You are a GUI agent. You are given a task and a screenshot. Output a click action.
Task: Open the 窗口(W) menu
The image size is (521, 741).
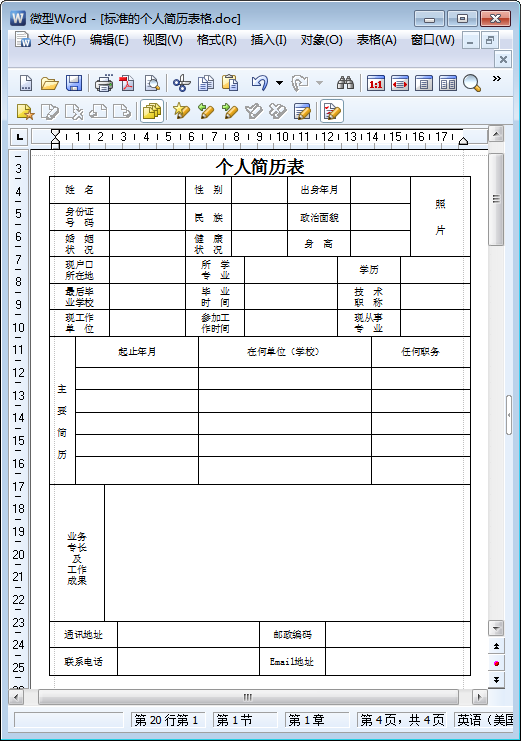point(433,40)
